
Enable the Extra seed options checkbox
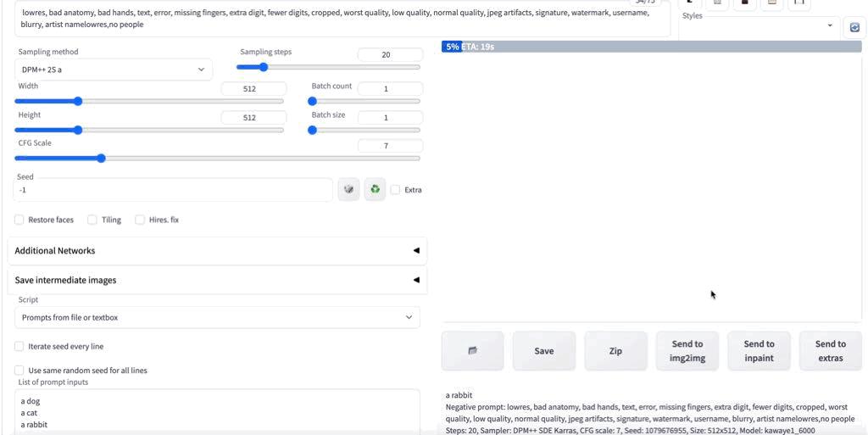coord(395,190)
